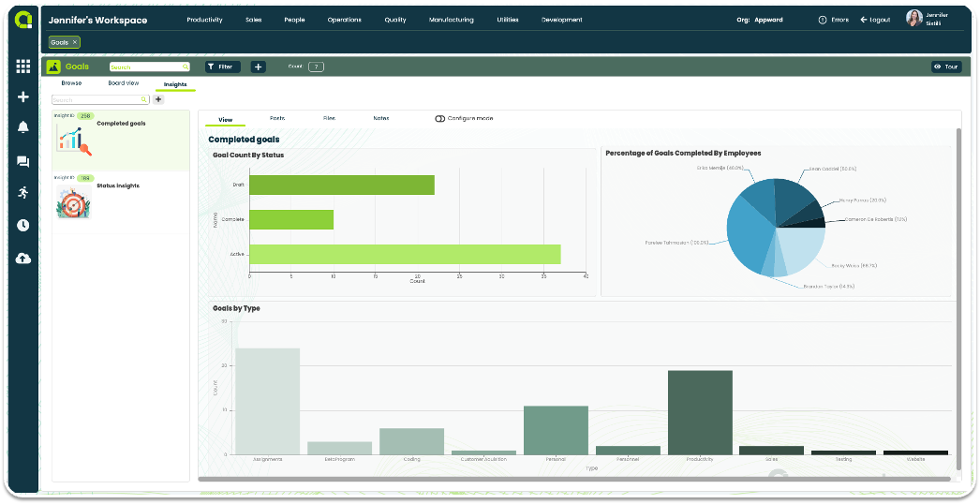Click the Assignments bar in Goals by Type
This screenshot has width=980, height=504.
[x=268, y=402]
